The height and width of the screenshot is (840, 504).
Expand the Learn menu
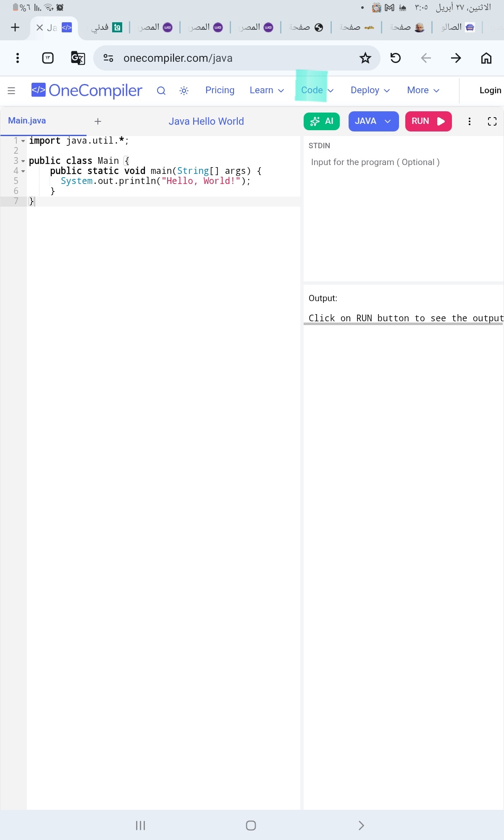(x=267, y=90)
